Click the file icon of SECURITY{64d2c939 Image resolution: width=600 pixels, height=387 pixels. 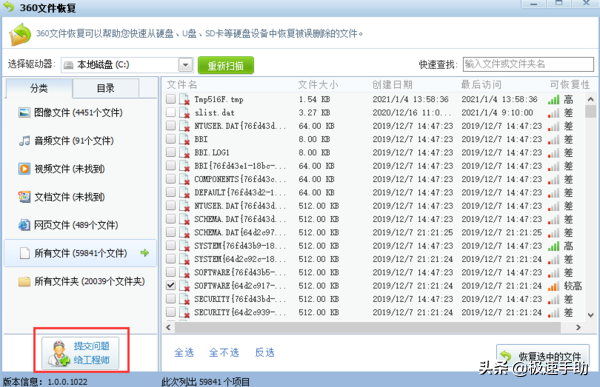(184, 312)
